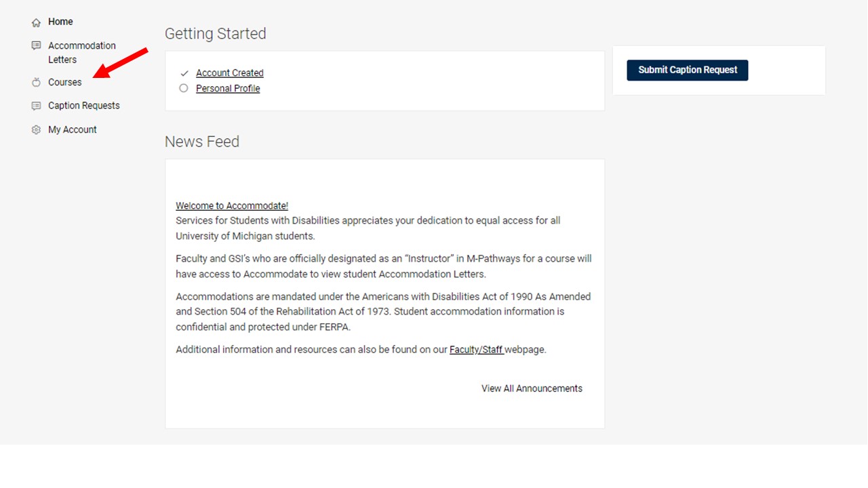Select Home in the sidebar navigation

(x=60, y=22)
